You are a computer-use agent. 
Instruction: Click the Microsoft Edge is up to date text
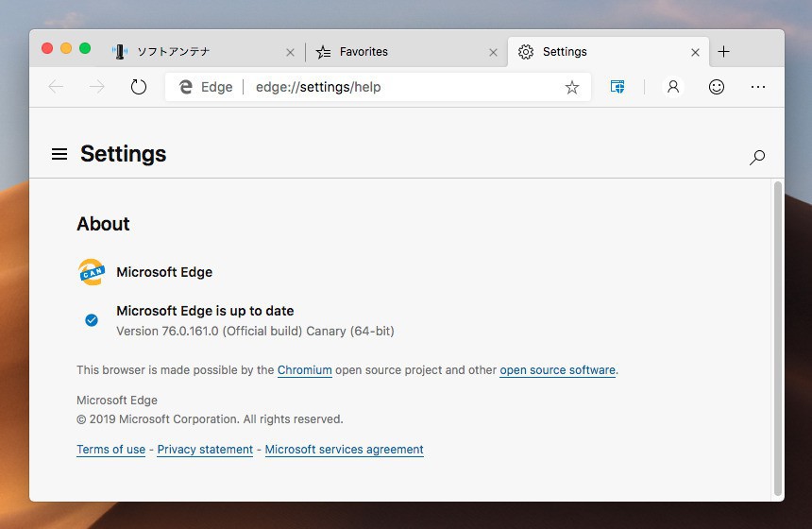[x=205, y=311]
